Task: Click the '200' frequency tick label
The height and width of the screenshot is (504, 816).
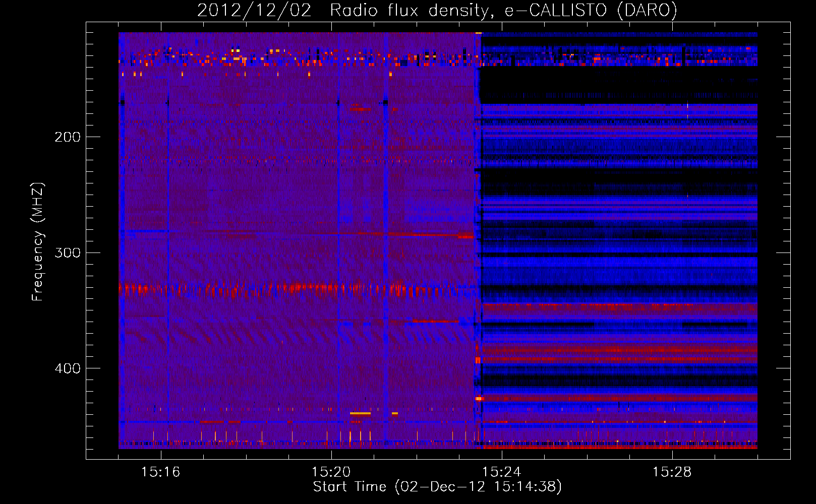Action: 68,137
